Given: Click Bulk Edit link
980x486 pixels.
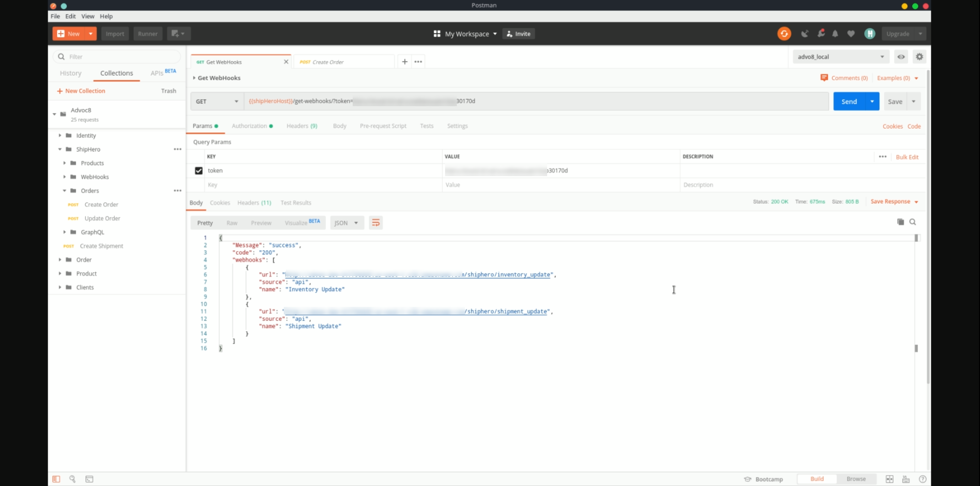Looking at the screenshot, I should tap(907, 157).
